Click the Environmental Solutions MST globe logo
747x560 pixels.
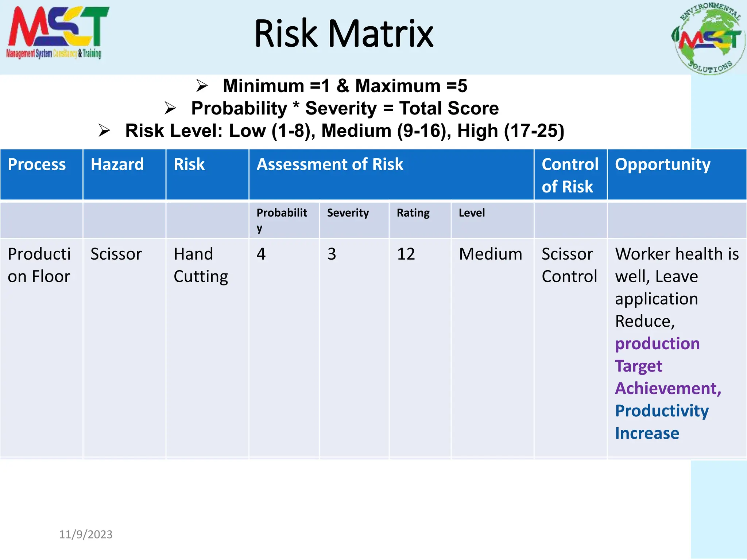pyautogui.click(x=708, y=38)
